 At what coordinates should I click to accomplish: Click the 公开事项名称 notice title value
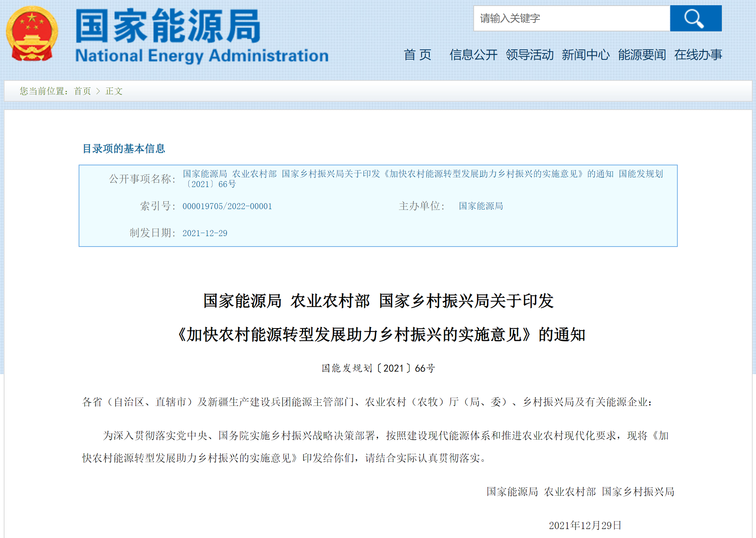[423, 179]
